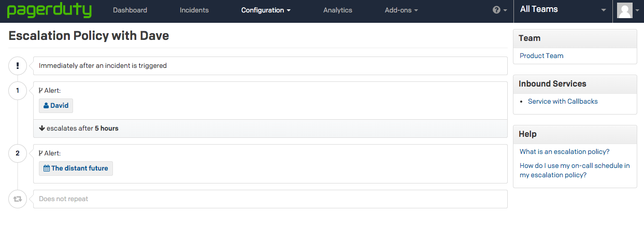644x226 pixels.
Task: Open the help question mark menu
Action: (499, 10)
